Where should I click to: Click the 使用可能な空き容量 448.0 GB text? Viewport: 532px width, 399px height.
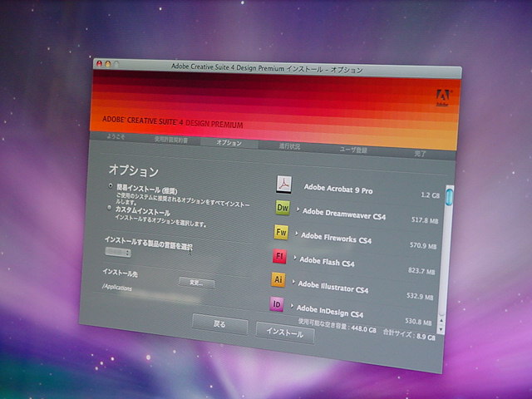[337, 325]
